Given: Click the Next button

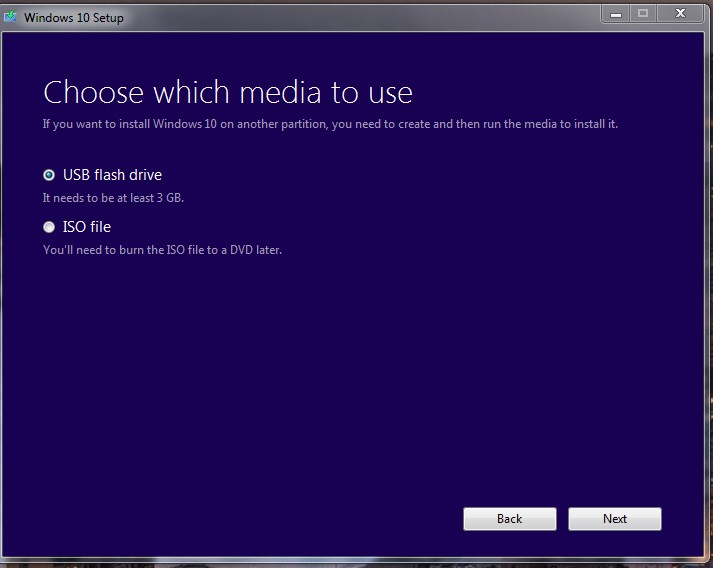Looking at the screenshot, I should coord(615,519).
